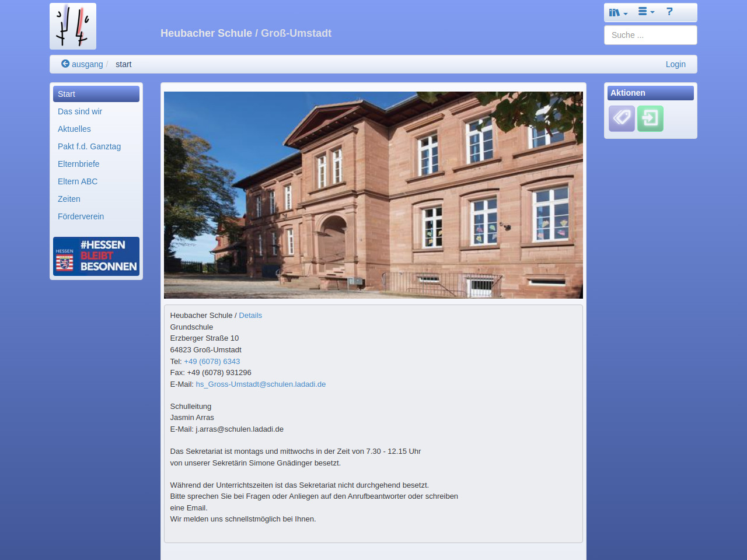The image size is (747, 560).
Task: Click the school logo in the header
Action: tap(73, 26)
